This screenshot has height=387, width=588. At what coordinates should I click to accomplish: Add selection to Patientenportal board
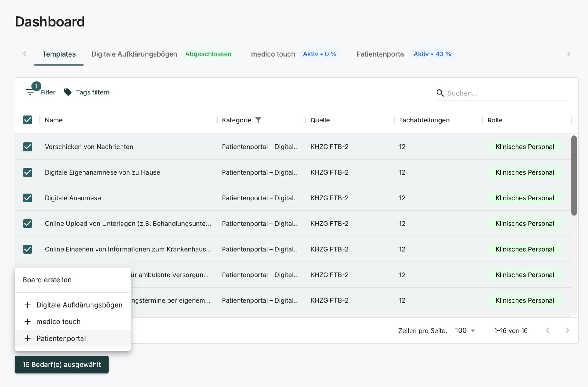point(61,338)
